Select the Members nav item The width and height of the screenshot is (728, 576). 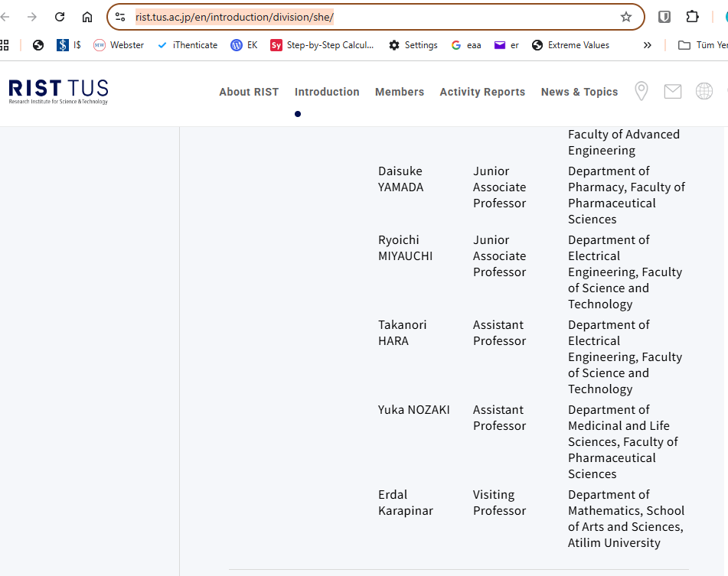pyautogui.click(x=399, y=92)
